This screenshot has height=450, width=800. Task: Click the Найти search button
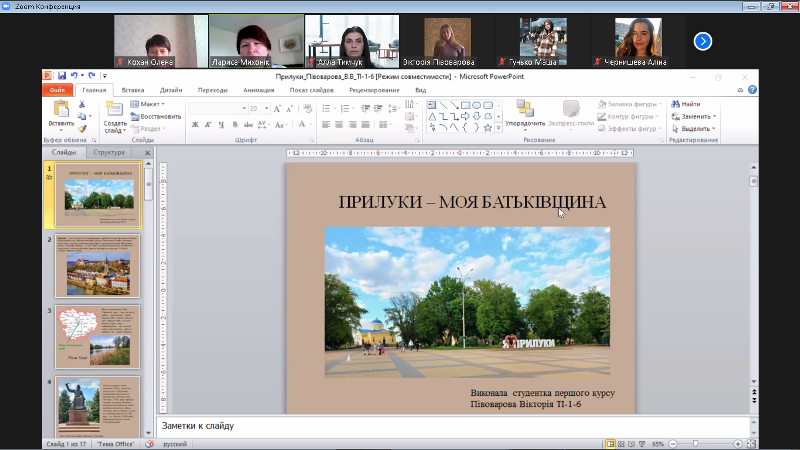[x=686, y=104]
